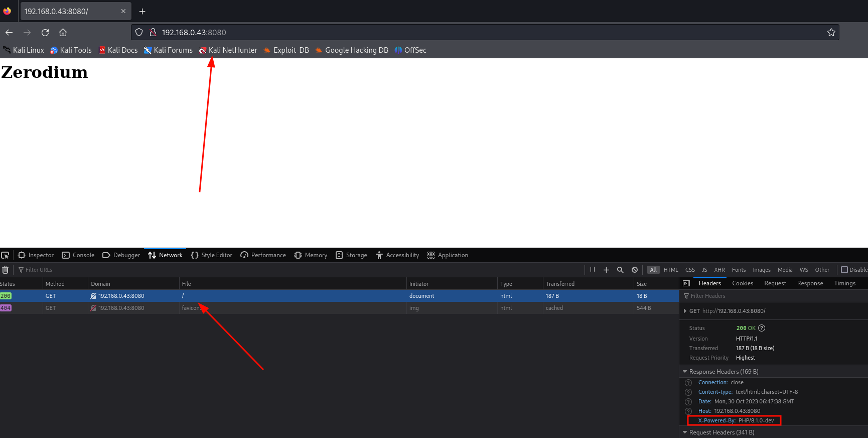Click the back navigation arrow
The width and height of the screenshot is (868, 438).
[x=9, y=33]
